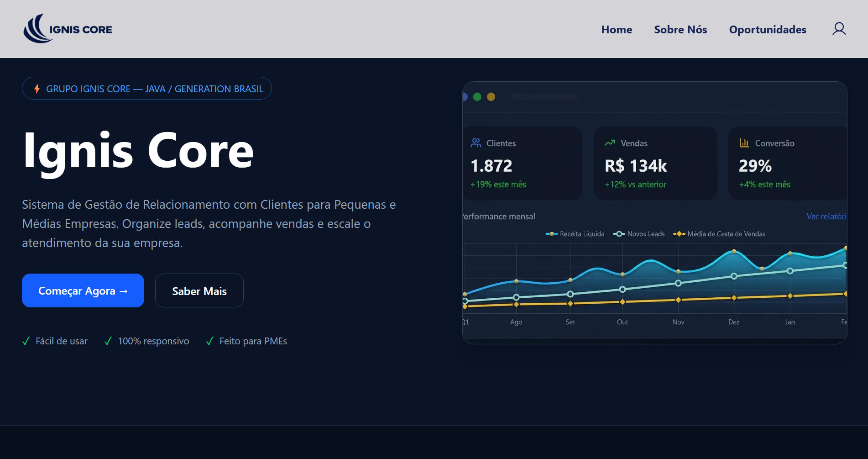The image size is (868, 459).
Task: Select the Vendas R$ 134k stat card
Action: coord(655,163)
